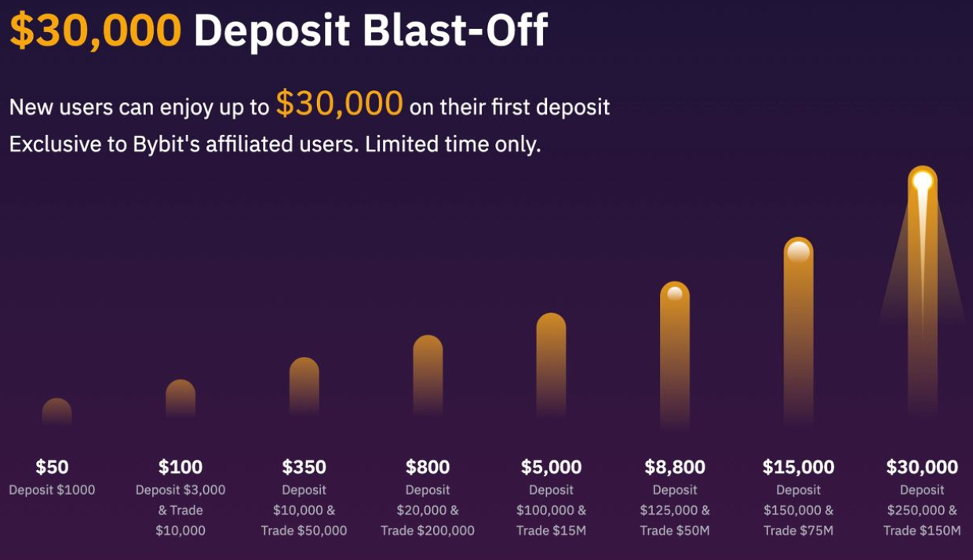Viewport: 973px width, 560px height.
Task: Click the $30,000 reward amount label
Action: coord(922,467)
